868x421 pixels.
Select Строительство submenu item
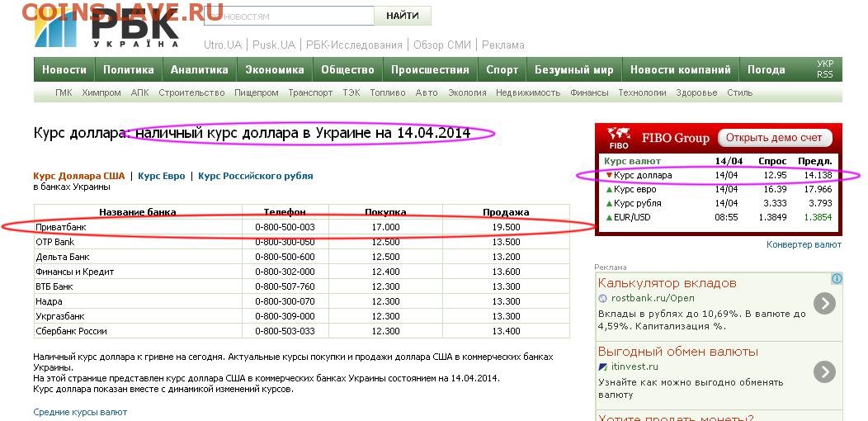191,93
